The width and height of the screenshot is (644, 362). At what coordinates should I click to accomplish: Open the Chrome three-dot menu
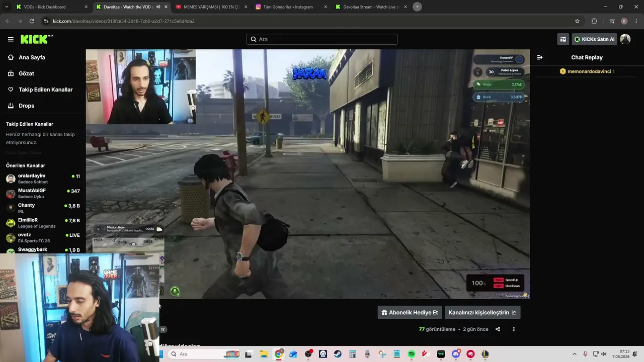636,21
